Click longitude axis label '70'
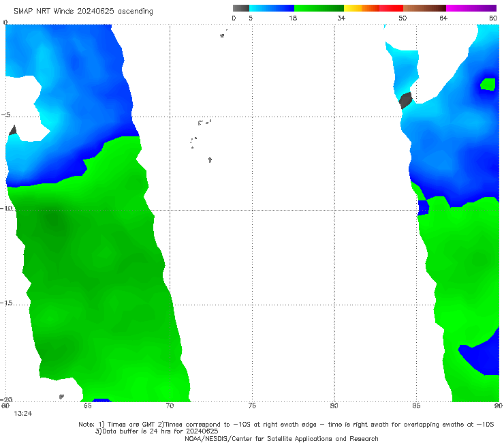504x443 pixels. (170, 406)
